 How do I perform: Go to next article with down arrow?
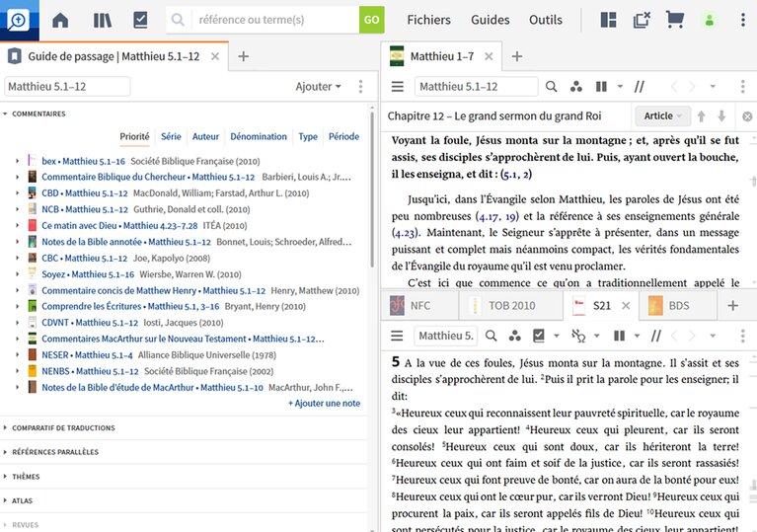[721, 115]
